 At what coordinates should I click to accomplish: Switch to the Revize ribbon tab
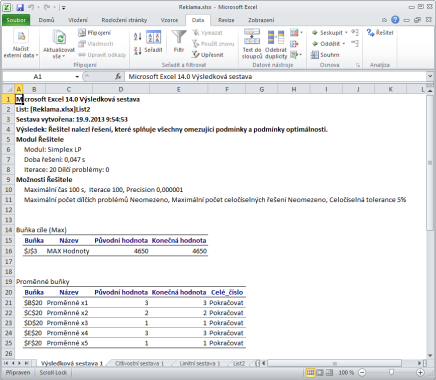tap(226, 20)
